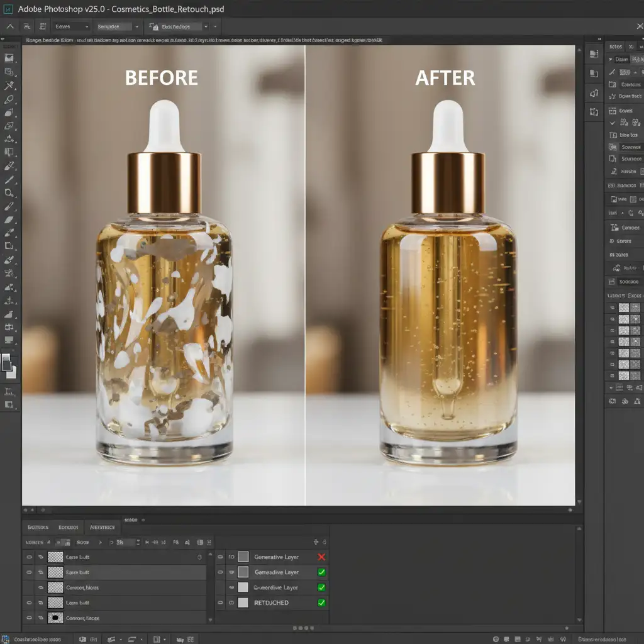Select the RETOUCHED layer name
Image resolution: width=644 pixels, height=644 pixels.
[x=271, y=602]
